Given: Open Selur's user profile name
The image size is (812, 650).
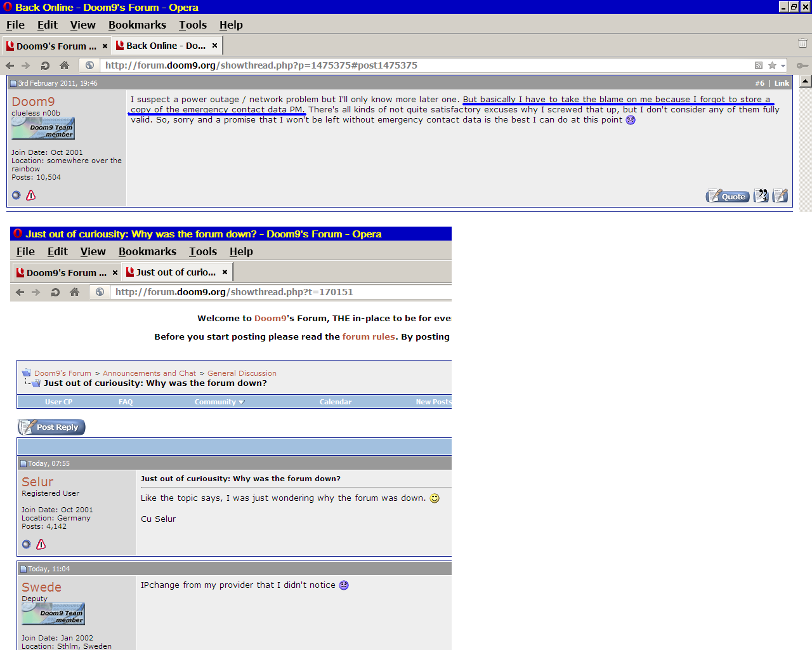Looking at the screenshot, I should tap(37, 482).
